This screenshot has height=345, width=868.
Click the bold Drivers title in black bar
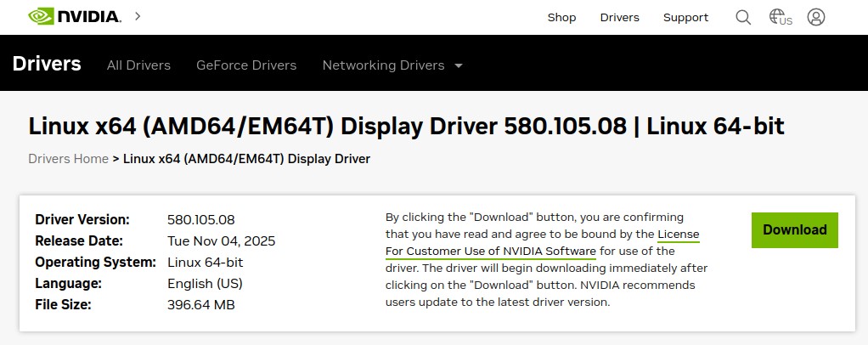47,64
